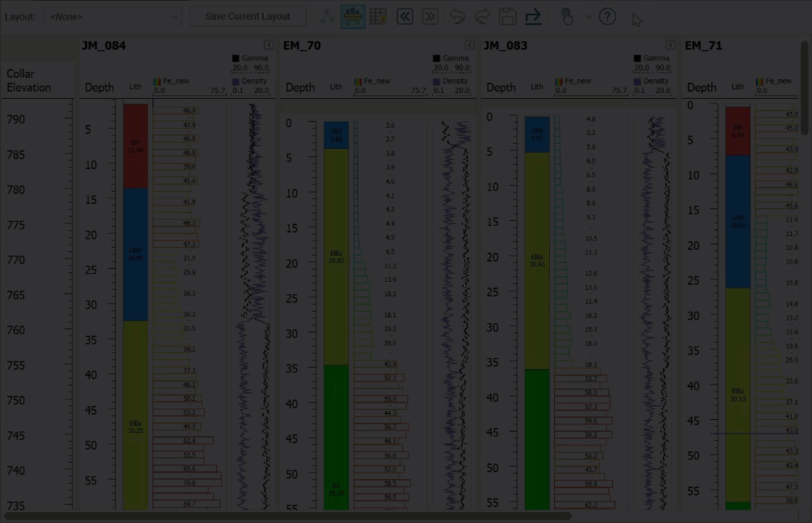Image resolution: width=812 pixels, height=523 pixels.
Task: Collapse the JM_083 drillhole panel
Action: pos(670,45)
